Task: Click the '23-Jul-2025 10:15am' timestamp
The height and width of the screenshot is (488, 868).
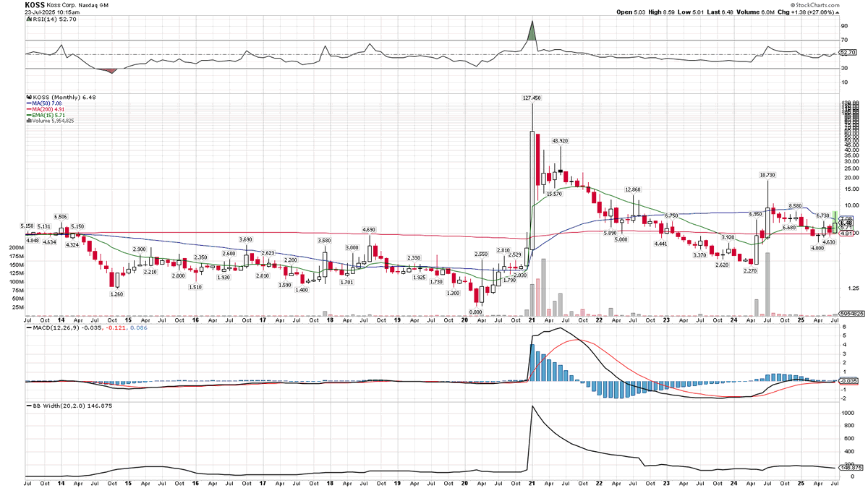Action: coord(52,12)
